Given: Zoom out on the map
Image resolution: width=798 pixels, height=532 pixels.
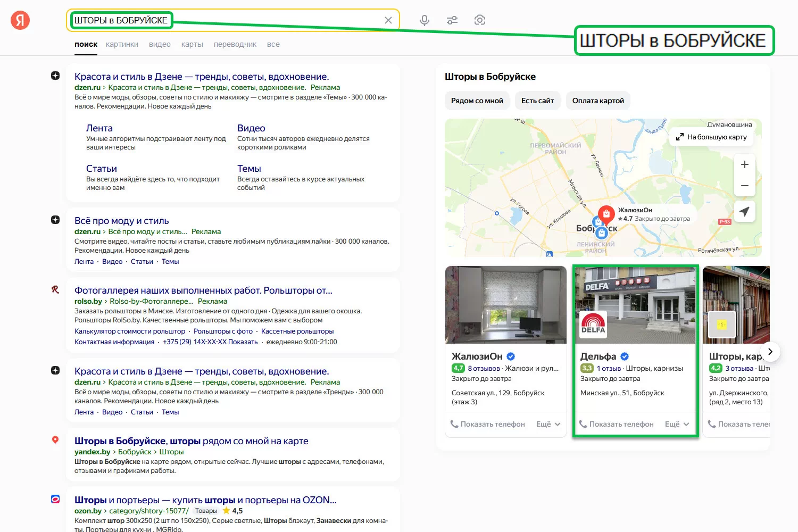Looking at the screenshot, I should (745, 186).
